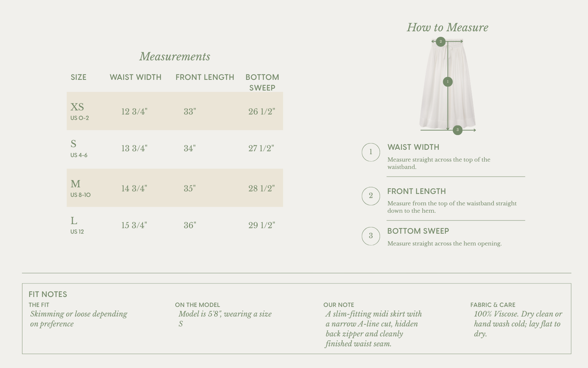Click the WAIST WIDTH column header
This screenshot has width=588, height=368.
(135, 77)
